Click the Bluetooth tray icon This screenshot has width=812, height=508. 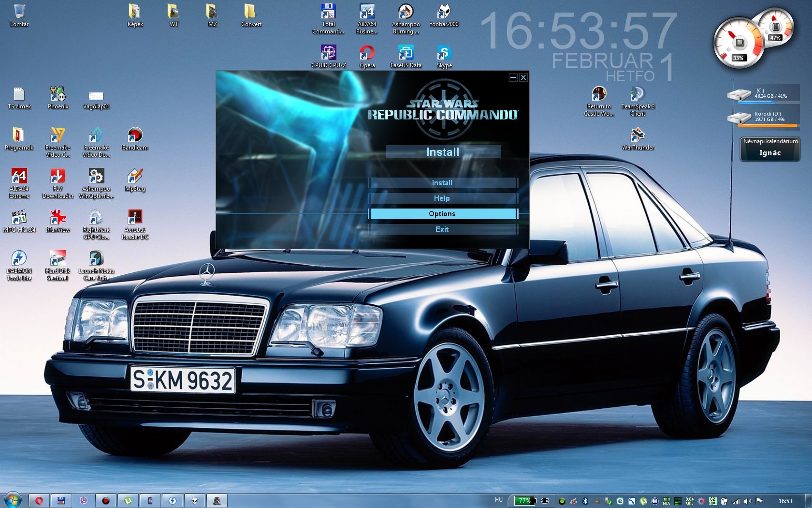[584, 501]
